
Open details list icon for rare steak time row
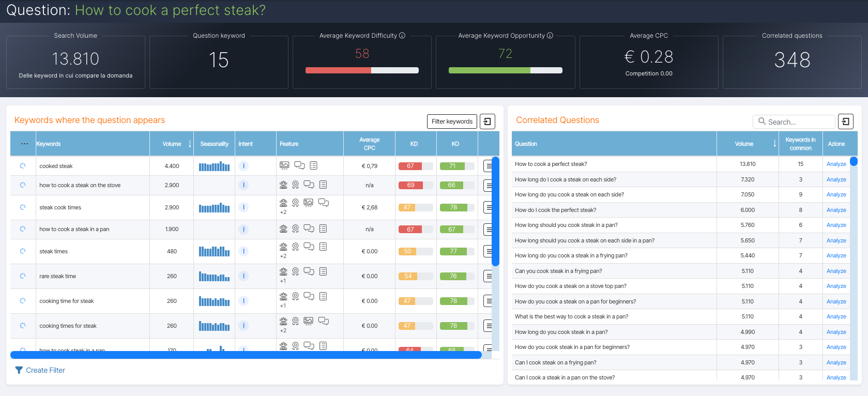pos(489,276)
